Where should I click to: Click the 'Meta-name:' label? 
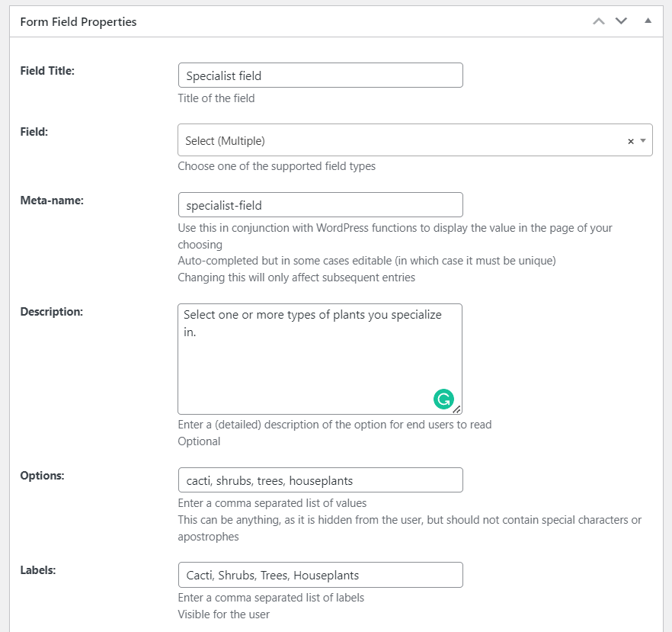pyautogui.click(x=52, y=201)
